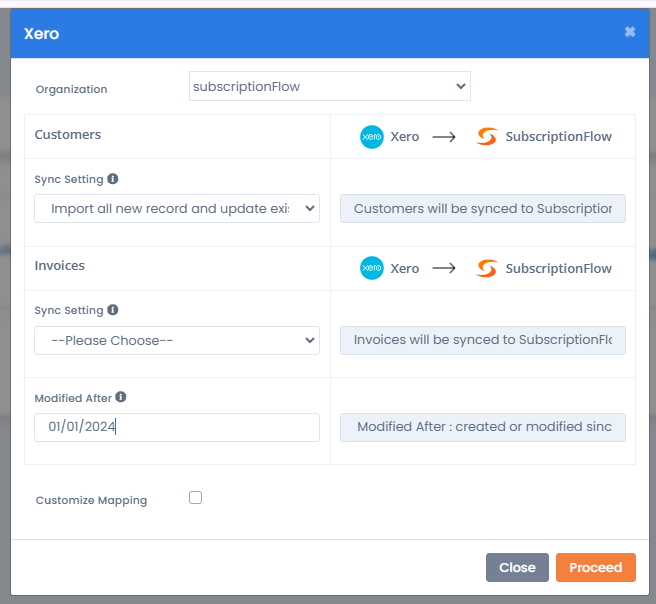
Task: Click the Customers section heading
Action: [x=68, y=135]
